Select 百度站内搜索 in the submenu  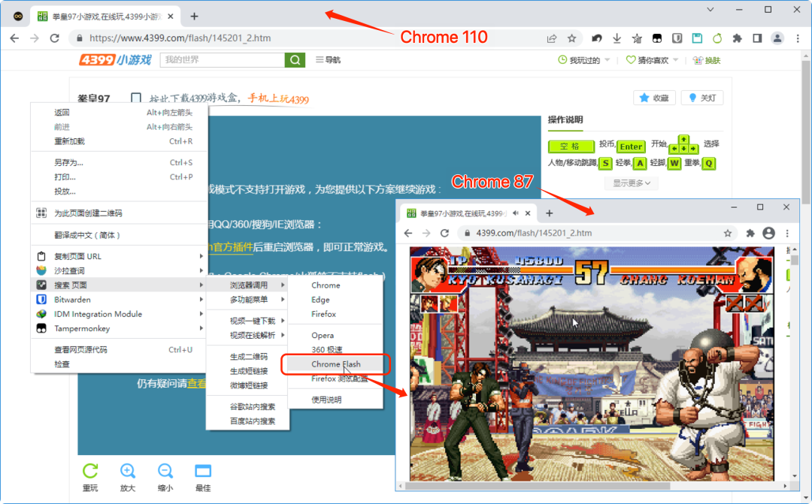[x=248, y=421]
